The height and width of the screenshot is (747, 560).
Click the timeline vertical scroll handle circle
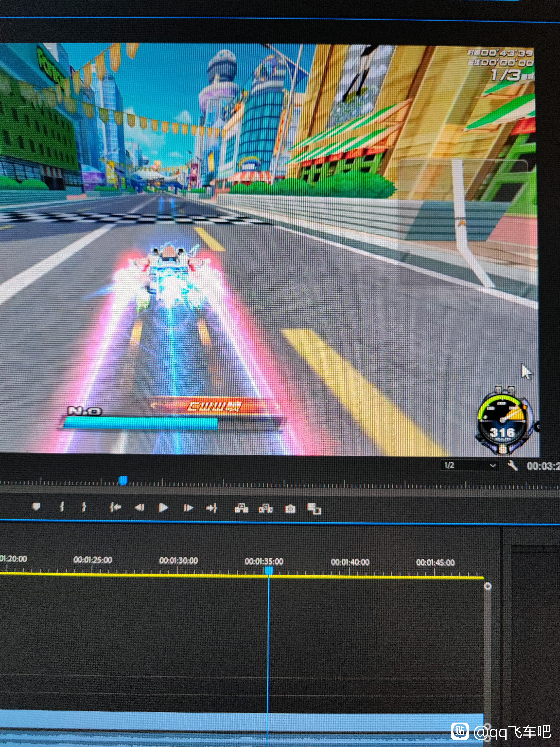click(x=487, y=586)
